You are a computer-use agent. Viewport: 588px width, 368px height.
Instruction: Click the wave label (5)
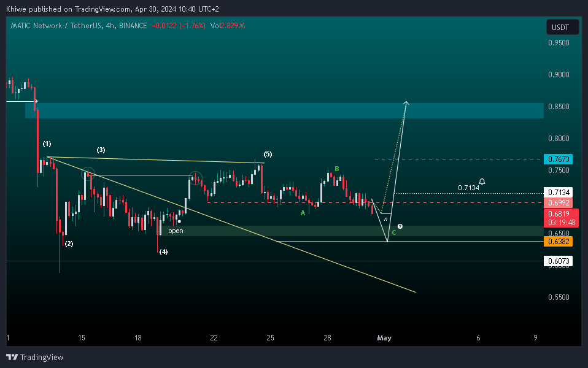pyautogui.click(x=268, y=154)
